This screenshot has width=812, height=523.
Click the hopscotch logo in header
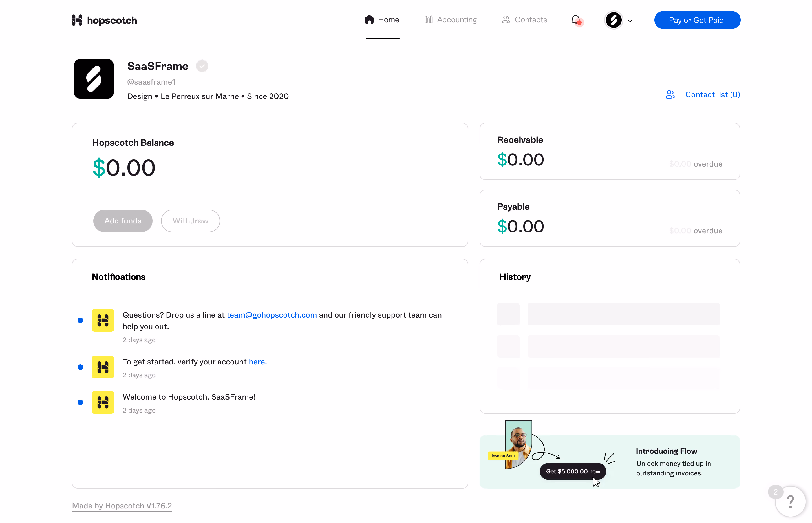coord(104,20)
